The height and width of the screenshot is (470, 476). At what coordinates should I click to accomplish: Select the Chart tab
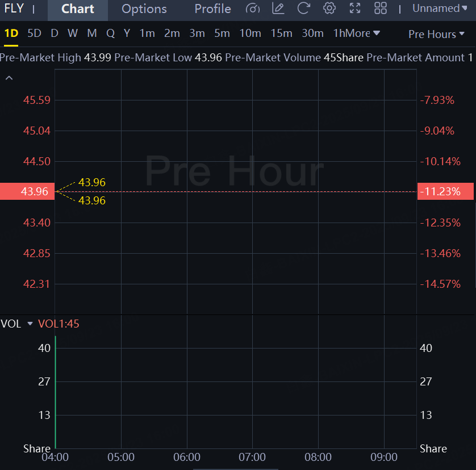pos(78,9)
